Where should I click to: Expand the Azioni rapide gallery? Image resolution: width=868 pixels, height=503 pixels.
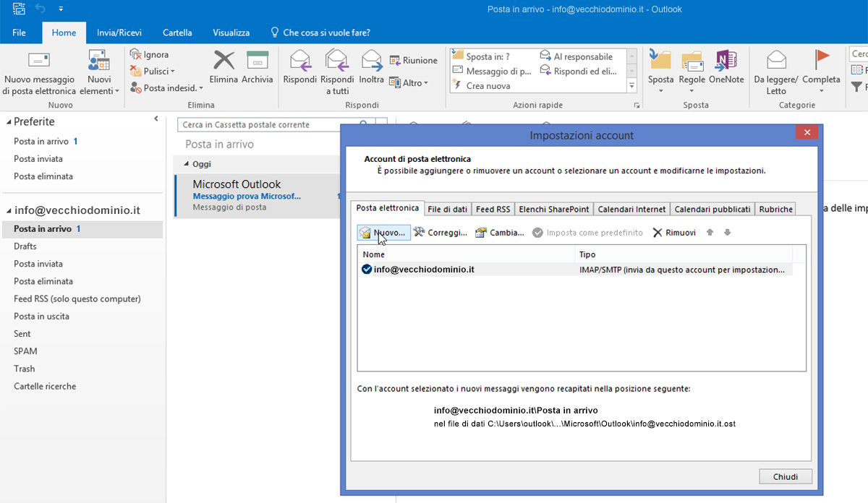click(631, 86)
